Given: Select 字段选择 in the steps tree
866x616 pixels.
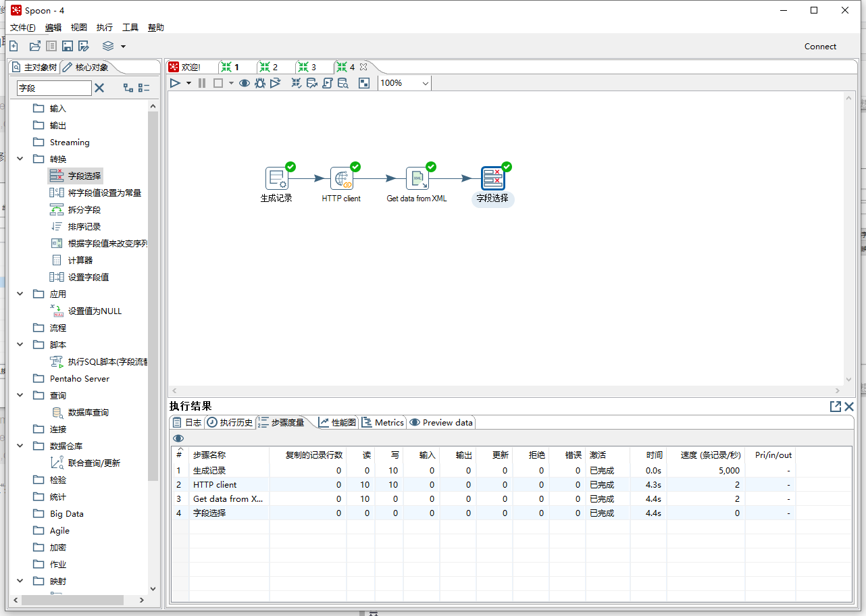Looking at the screenshot, I should point(75,176).
